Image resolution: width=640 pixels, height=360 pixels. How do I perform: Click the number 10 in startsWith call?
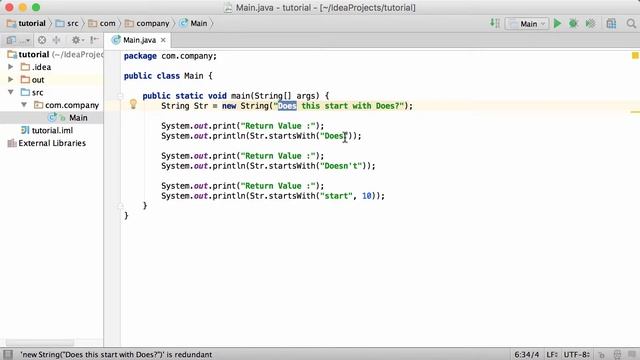tap(367, 196)
